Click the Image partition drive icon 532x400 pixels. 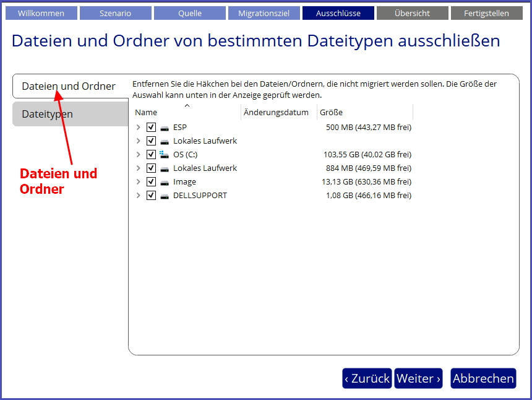coord(165,182)
